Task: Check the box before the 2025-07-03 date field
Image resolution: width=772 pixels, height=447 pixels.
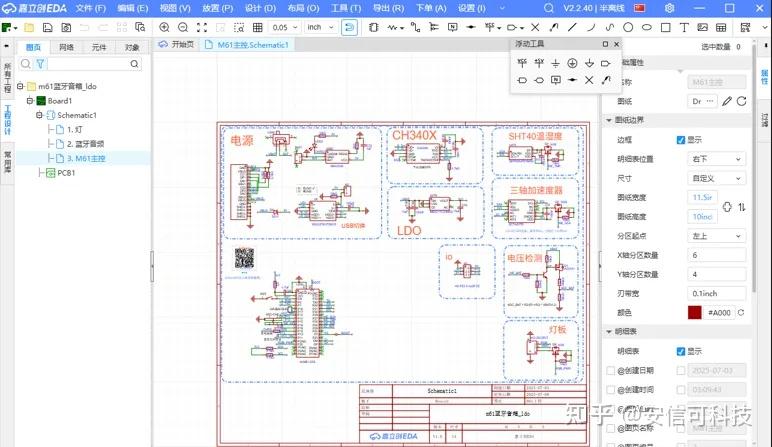Action: (x=681, y=371)
